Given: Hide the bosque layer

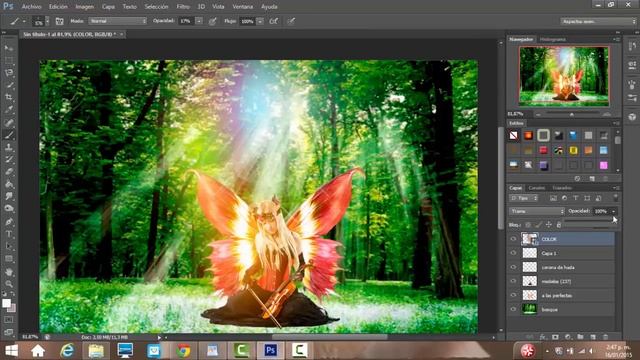Looking at the screenshot, I should (x=513, y=309).
